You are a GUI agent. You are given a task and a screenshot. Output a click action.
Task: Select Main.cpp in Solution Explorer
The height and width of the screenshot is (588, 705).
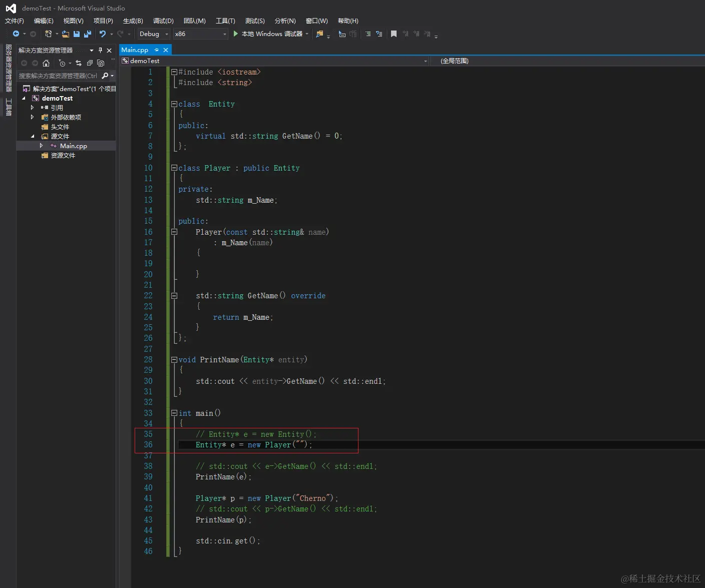[73, 146]
